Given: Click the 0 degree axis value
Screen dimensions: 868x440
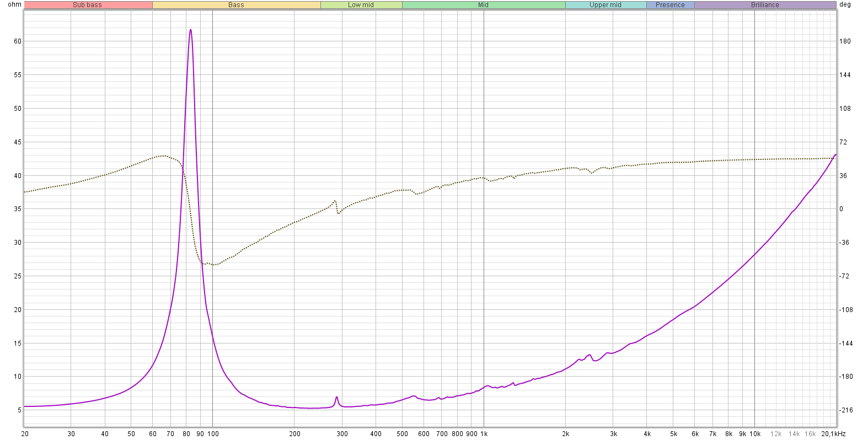Looking at the screenshot, I should click(x=842, y=209).
